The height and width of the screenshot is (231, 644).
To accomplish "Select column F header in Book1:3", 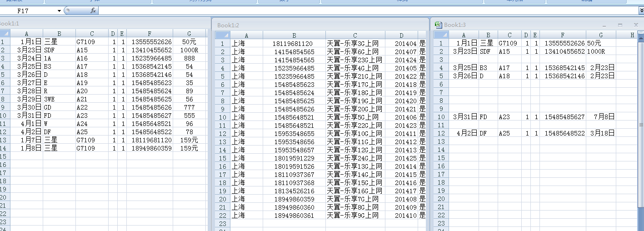I will [563, 35].
